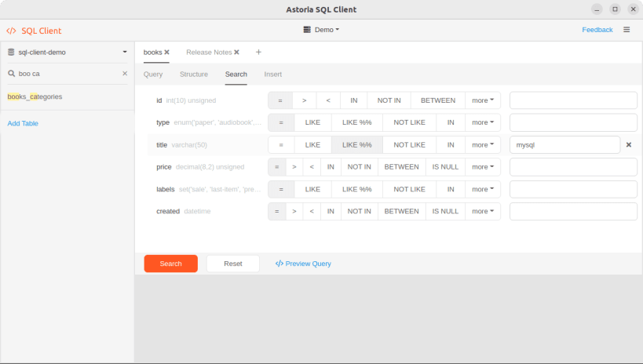Click the orange Search button

170,264
